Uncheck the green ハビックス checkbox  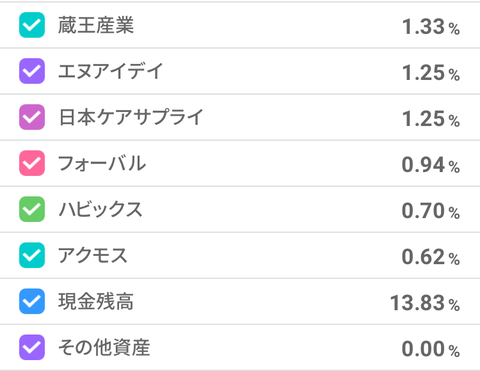(x=32, y=209)
